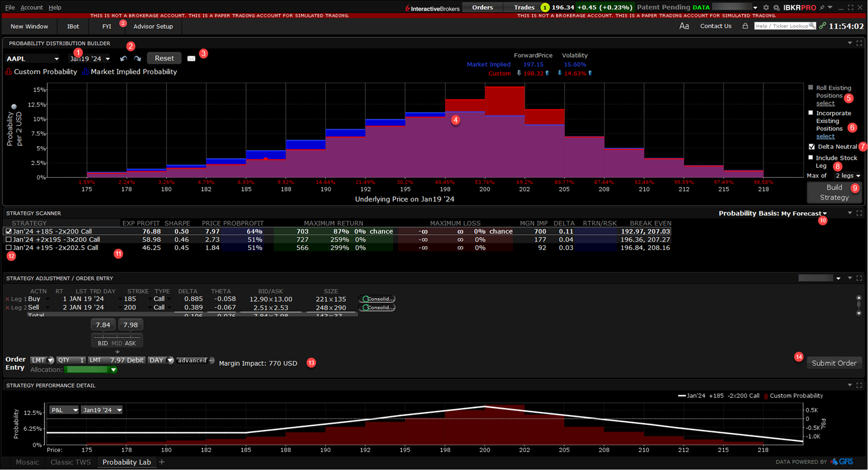Open the Trades button
This screenshot has height=470, width=868.
point(524,7)
